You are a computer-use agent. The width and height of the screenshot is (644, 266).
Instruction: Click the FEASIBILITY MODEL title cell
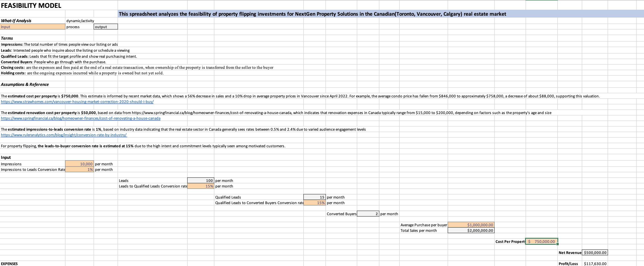tap(31, 5)
